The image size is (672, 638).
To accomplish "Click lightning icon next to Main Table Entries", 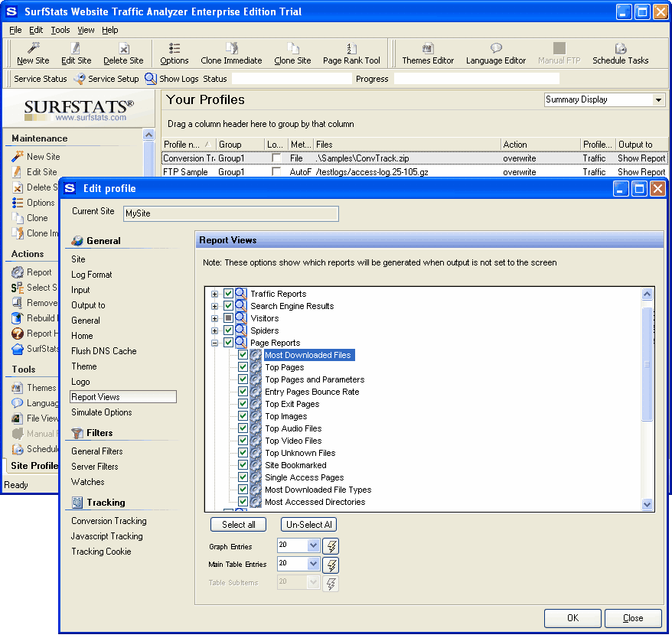I will click(331, 565).
